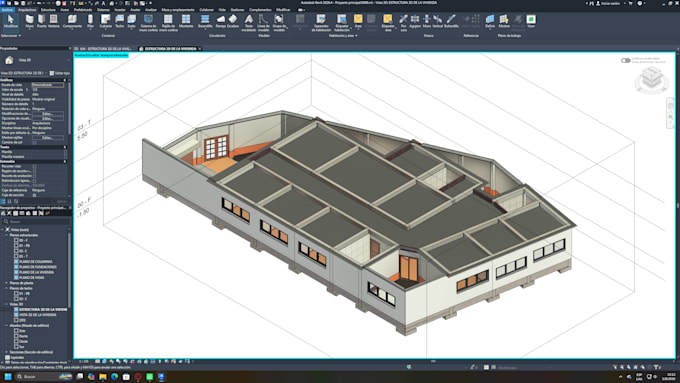Collapse Alzados tree node
This screenshot has width=680, height=383.
[x=7, y=325]
